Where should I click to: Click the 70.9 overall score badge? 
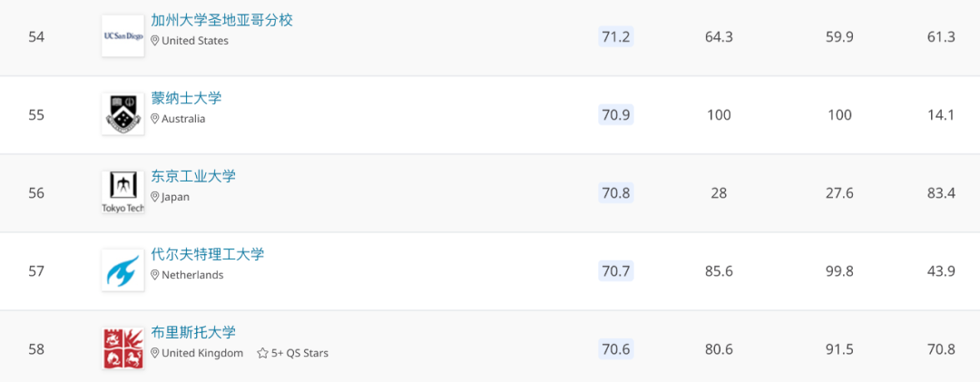[615, 115]
